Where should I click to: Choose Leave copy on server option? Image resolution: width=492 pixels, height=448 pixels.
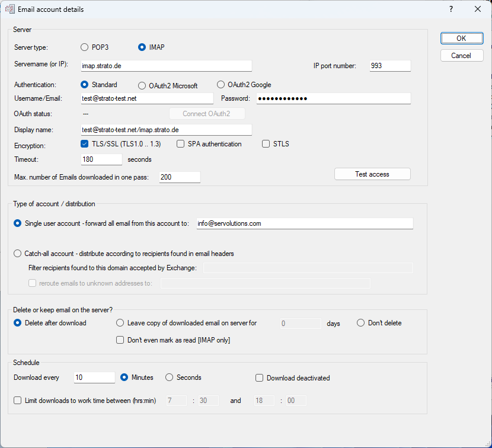click(120, 323)
